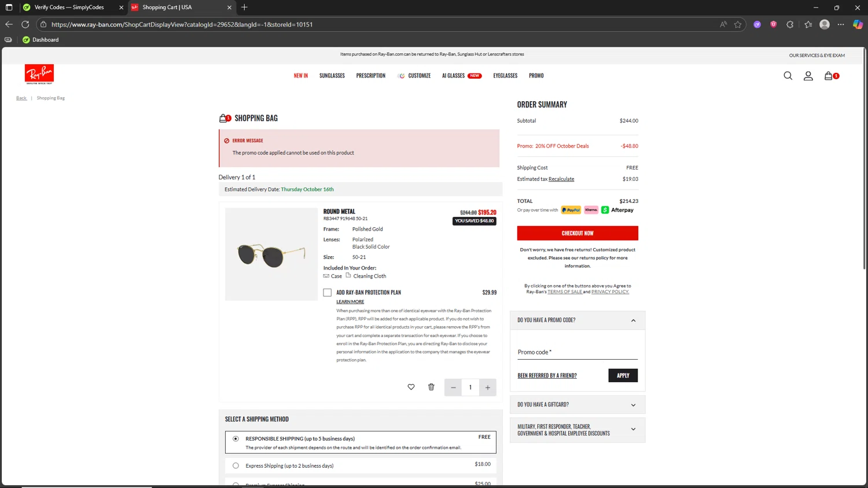Click the Round Metal sunglasses thumbnail
Viewport: 868px width, 488px height.
271,254
